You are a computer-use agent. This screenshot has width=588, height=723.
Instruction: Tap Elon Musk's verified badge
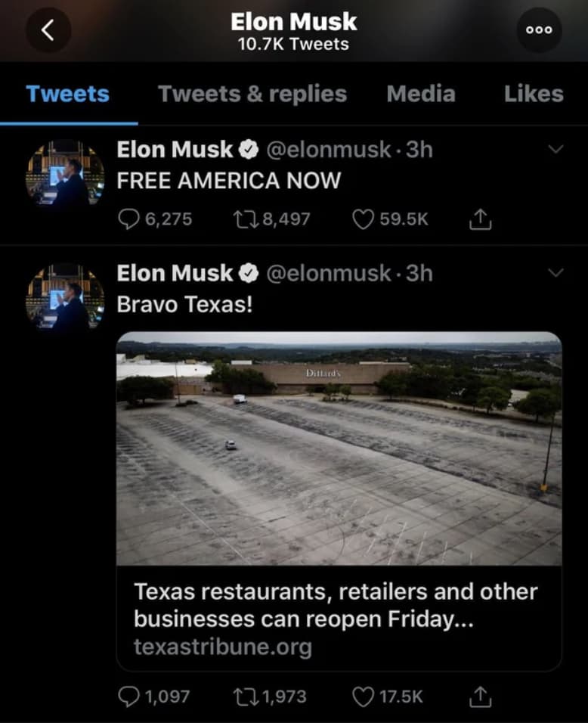coord(249,149)
